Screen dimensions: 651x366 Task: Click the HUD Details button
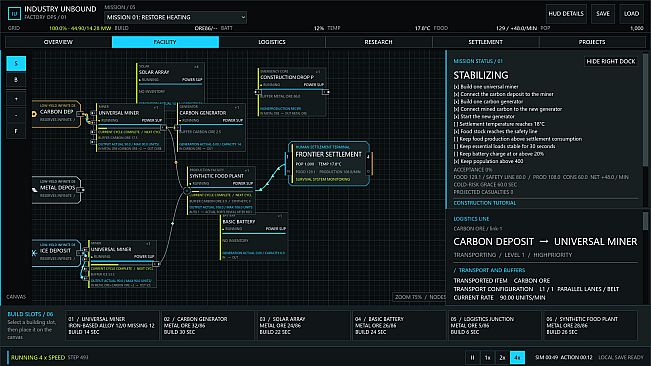tap(566, 14)
